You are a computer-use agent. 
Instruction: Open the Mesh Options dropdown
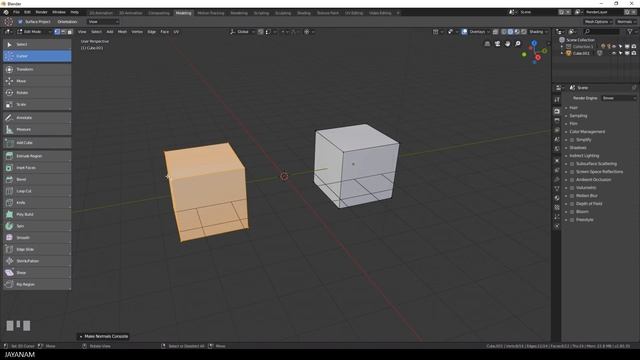(x=598, y=22)
